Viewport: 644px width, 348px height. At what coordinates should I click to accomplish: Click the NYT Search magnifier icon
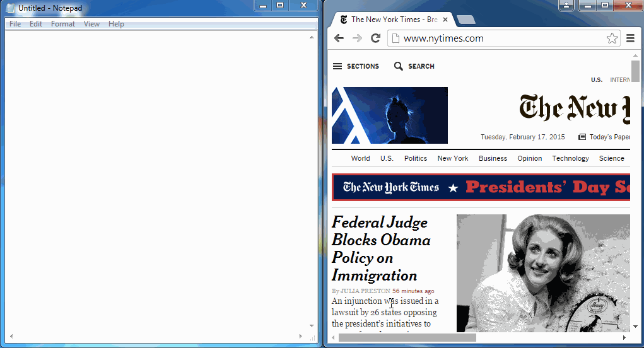pyautogui.click(x=398, y=66)
